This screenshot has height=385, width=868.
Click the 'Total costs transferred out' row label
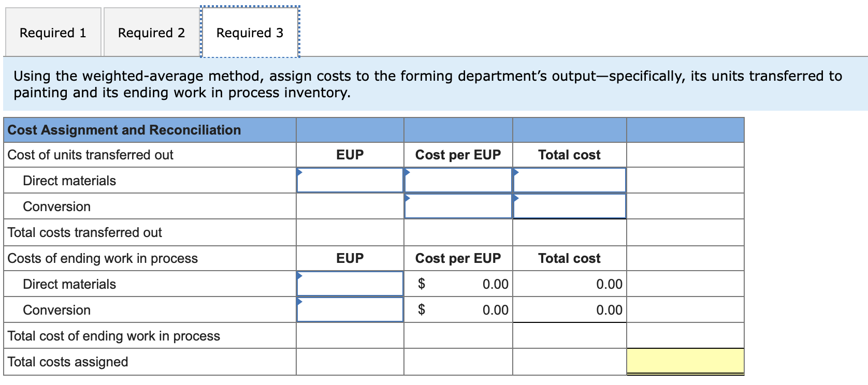coord(85,232)
